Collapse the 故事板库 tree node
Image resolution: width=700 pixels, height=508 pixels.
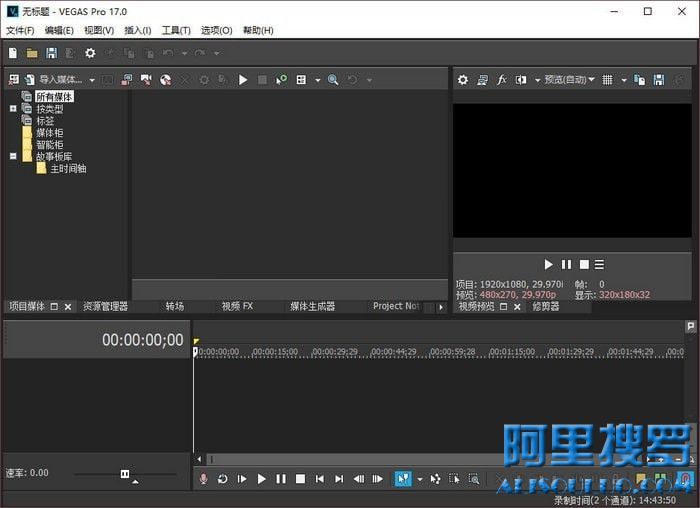click(13, 156)
